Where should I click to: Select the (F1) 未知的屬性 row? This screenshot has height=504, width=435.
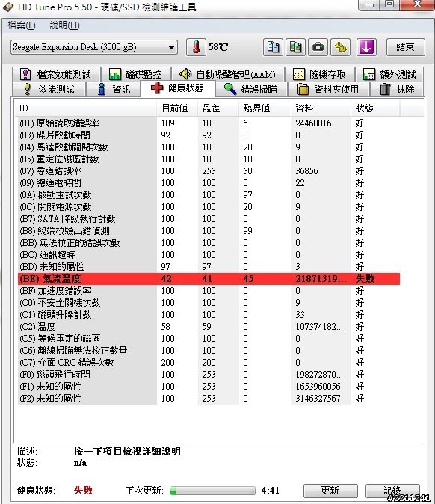coord(209,387)
